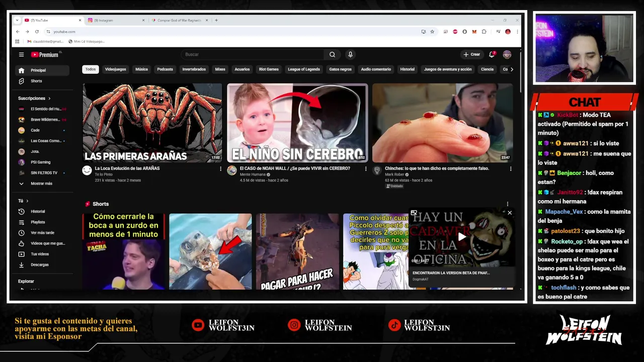Expand the miniplayer to full page
Screen dimensions: 644x362
[414, 213]
